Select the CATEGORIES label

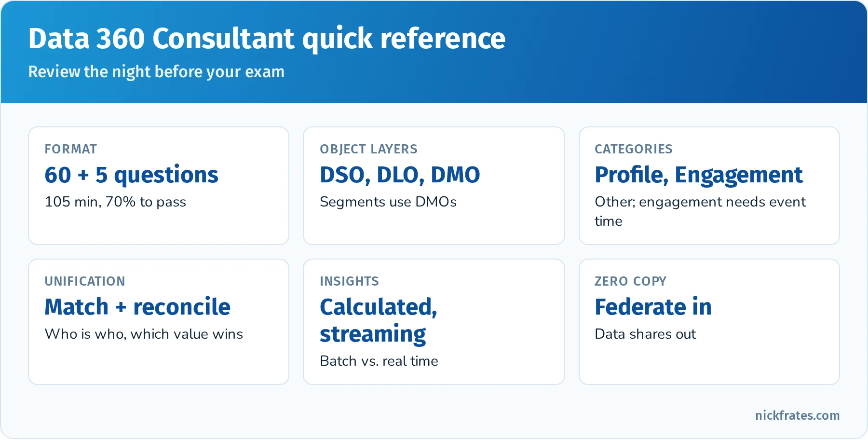(x=633, y=149)
